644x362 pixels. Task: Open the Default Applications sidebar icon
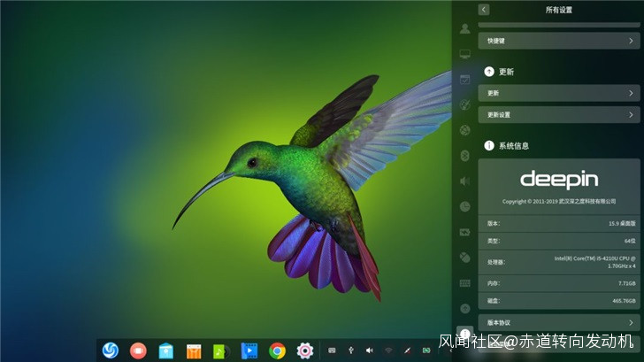pos(465,80)
